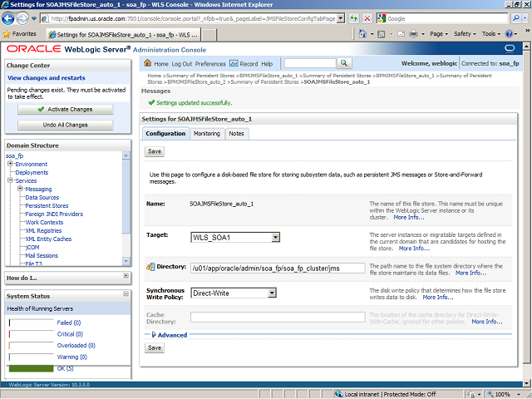Viewport: 532px width, 399px height.
Task: Open the Synchronous Write Policy dropdown
Action: [x=234, y=293]
